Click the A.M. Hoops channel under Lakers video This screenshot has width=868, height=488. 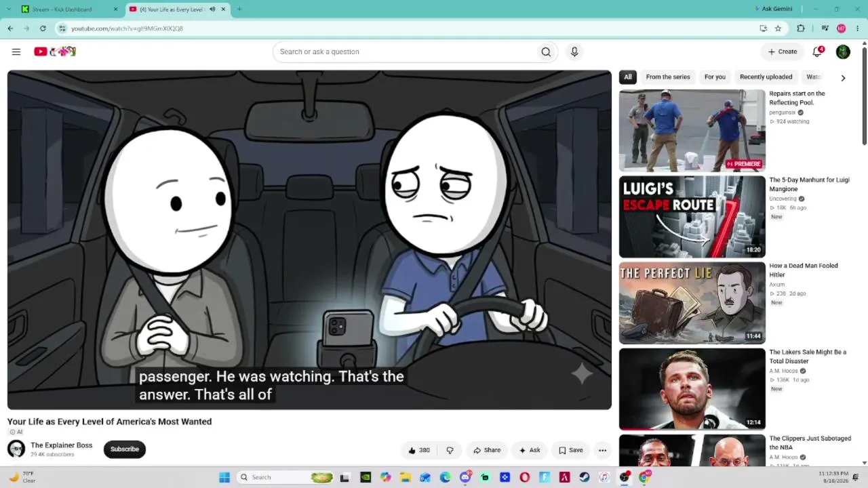click(x=783, y=371)
